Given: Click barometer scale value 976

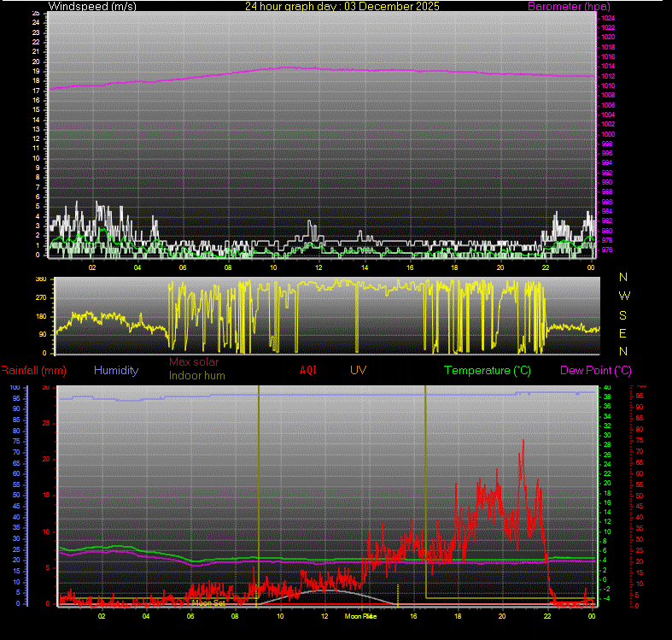Looking at the screenshot, I should tap(607, 250).
